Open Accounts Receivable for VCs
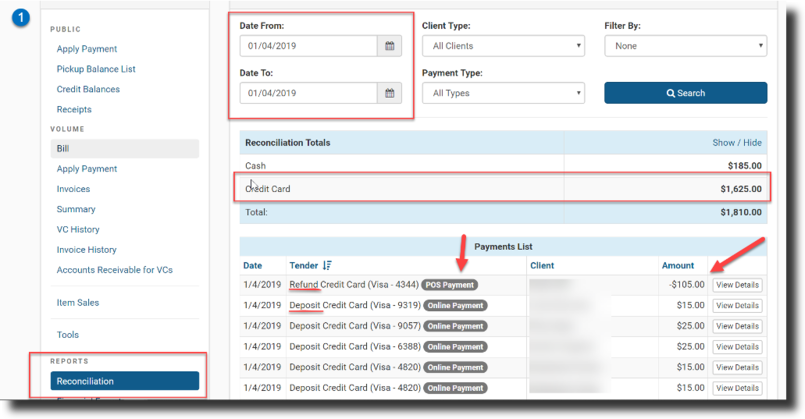Image resolution: width=805 pixels, height=419 pixels. (x=113, y=270)
